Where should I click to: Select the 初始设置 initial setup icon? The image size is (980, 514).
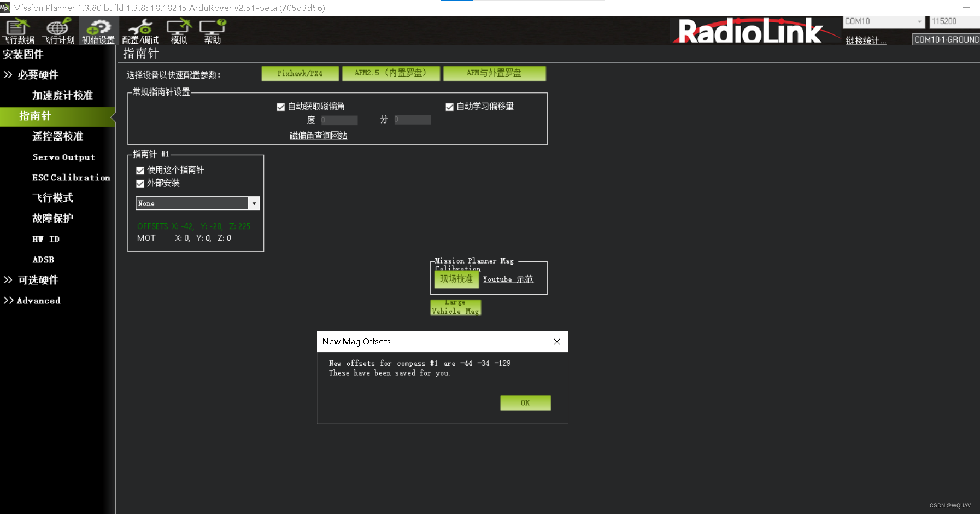[x=98, y=31]
